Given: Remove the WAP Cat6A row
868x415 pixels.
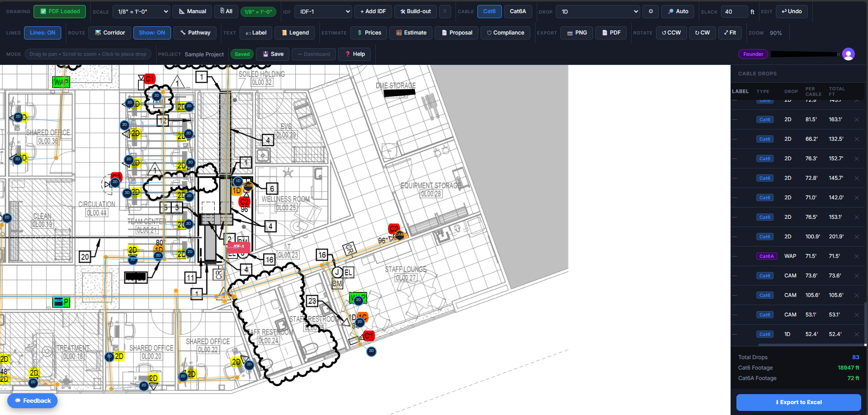Looking at the screenshot, I should tap(857, 256).
